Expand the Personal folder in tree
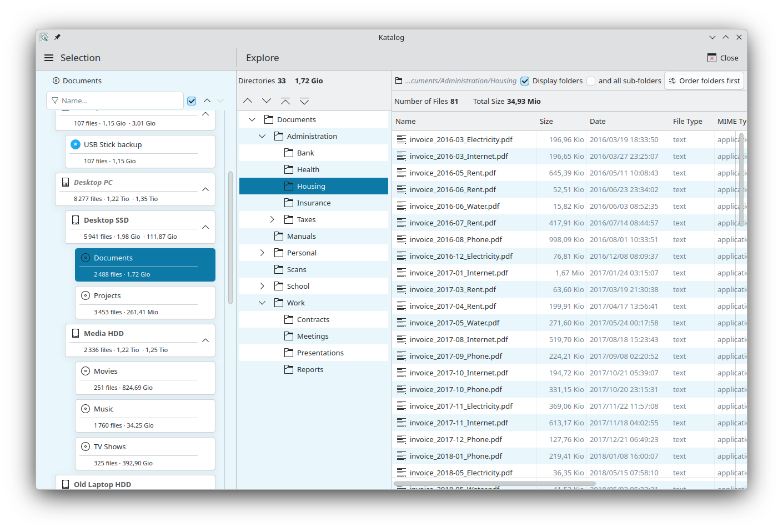 [x=262, y=253]
